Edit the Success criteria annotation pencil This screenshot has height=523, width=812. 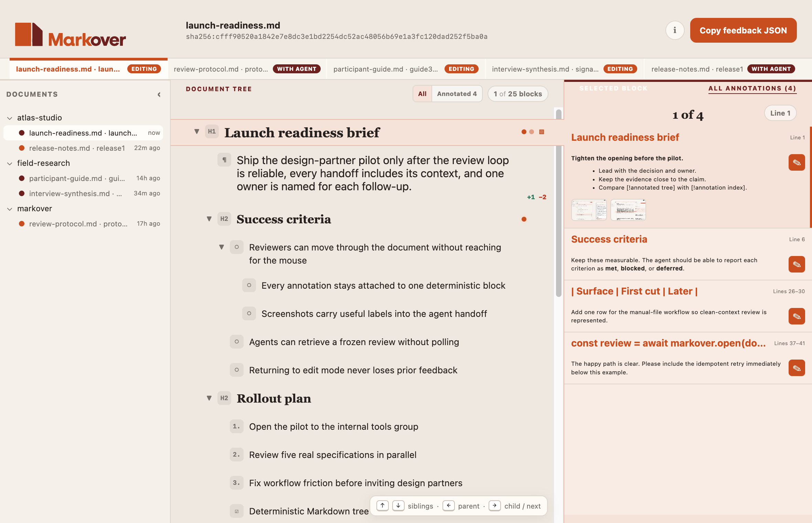[x=797, y=264]
